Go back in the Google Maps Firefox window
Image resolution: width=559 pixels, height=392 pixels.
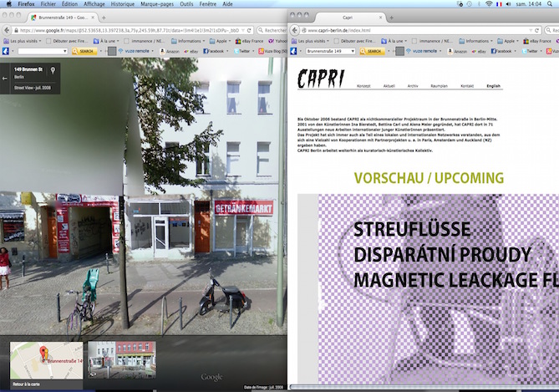7,30
